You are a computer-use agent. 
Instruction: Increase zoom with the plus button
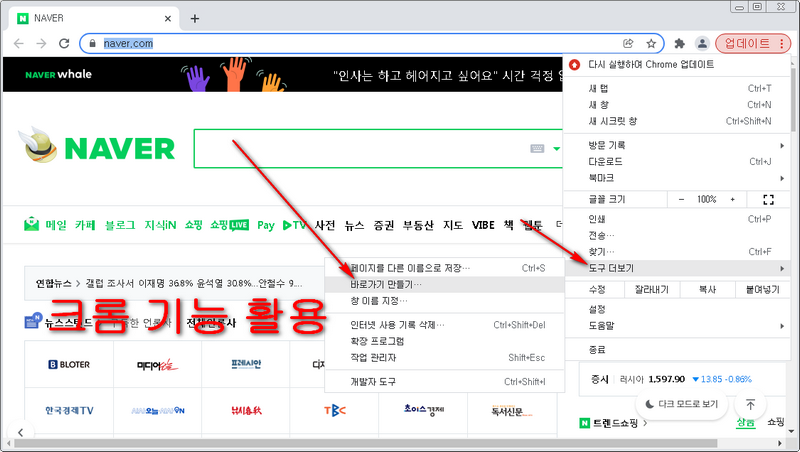click(x=733, y=199)
